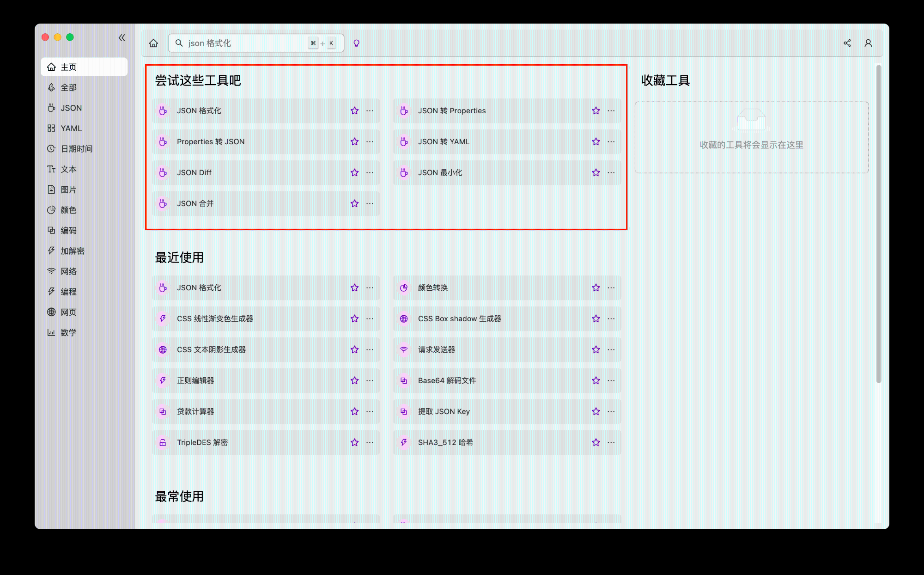Favorite 请求发送器 with star

[x=596, y=349]
